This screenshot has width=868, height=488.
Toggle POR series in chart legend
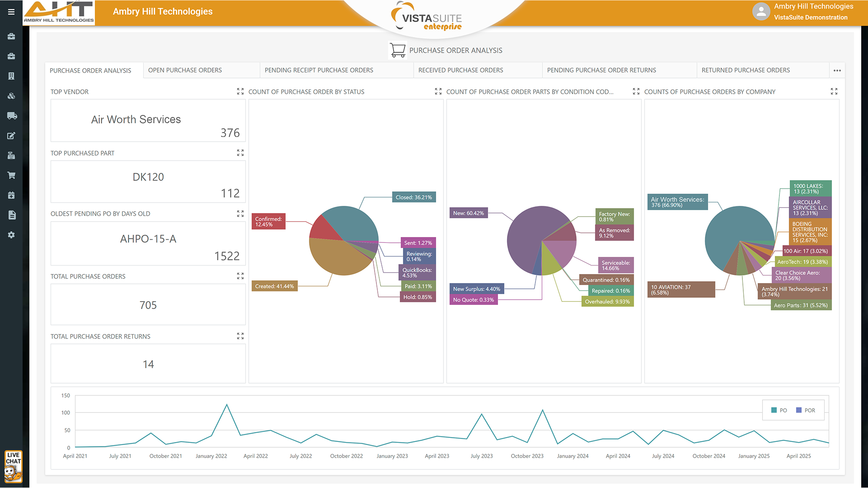805,410
